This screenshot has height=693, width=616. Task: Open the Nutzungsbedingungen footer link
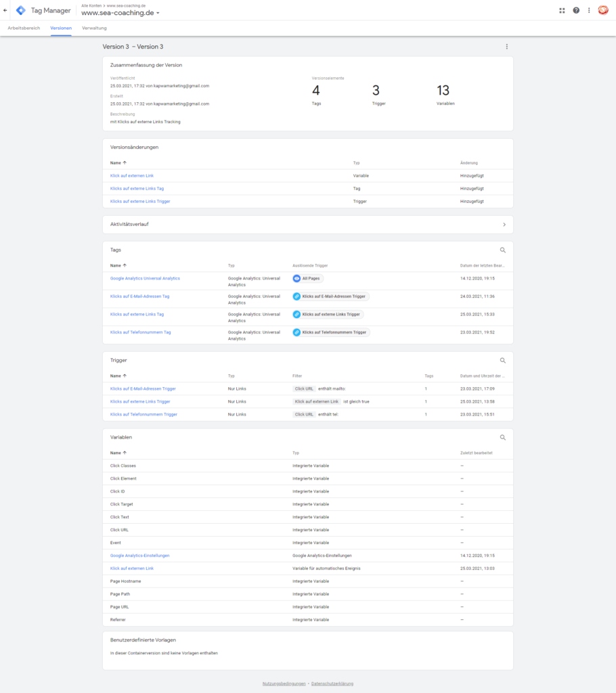tap(284, 684)
